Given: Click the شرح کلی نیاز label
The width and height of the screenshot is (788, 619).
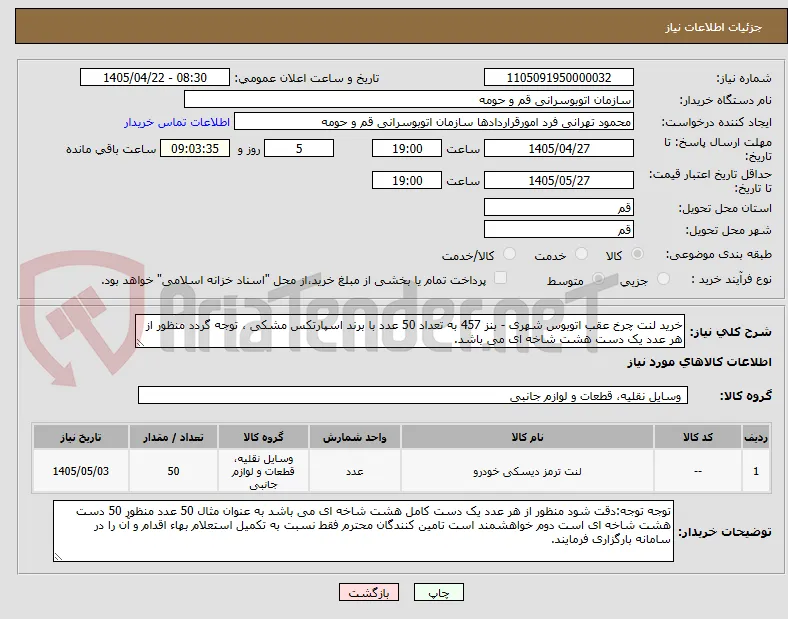Looking at the screenshot, I should [x=730, y=332].
